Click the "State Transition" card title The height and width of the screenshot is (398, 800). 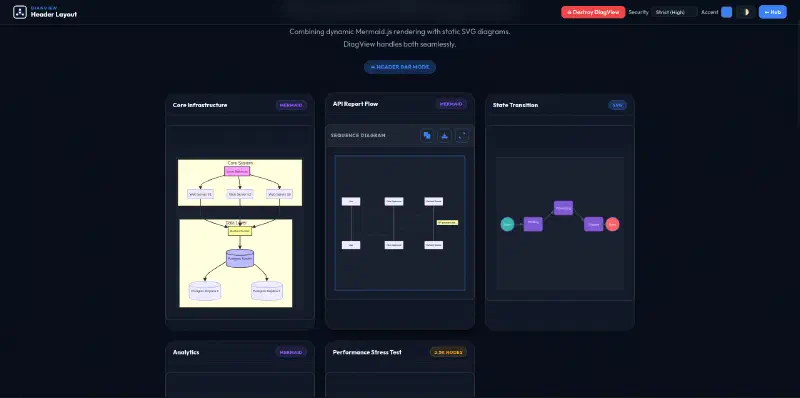click(x=515, y=105)
